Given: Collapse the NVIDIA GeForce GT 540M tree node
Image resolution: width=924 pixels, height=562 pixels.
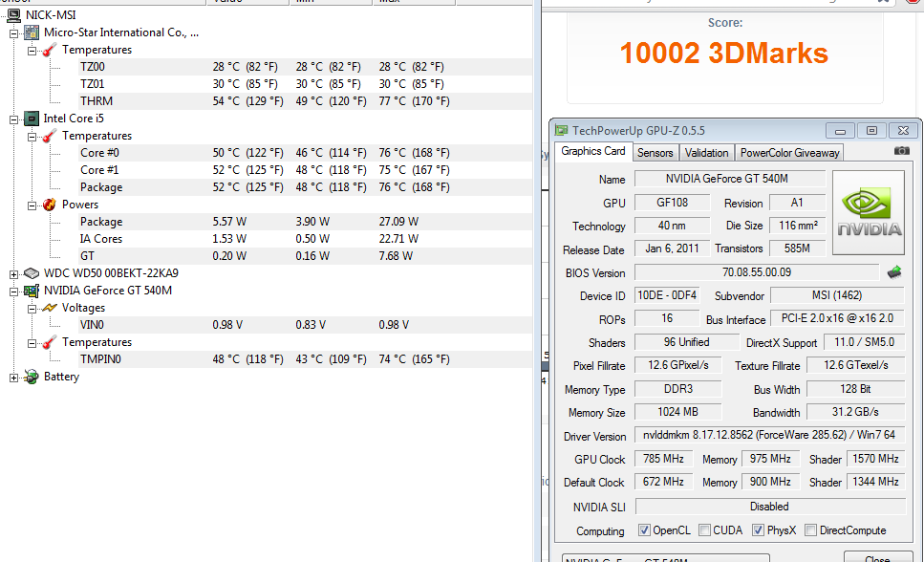Looking at the screenshot, I should (x=14, y=292).
